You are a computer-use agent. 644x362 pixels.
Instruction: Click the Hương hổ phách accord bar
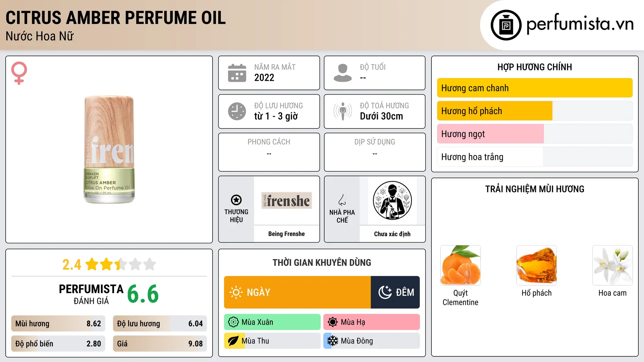pos(535,111)
